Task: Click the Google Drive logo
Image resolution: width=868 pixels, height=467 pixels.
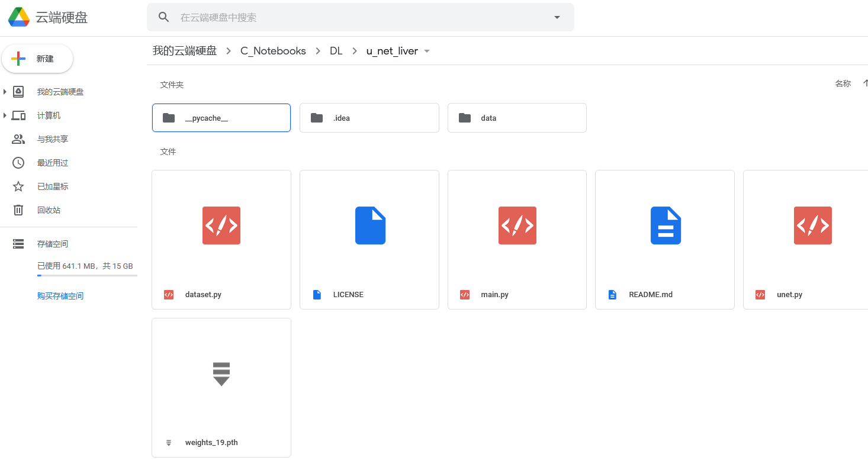Action: pos(19,17)
